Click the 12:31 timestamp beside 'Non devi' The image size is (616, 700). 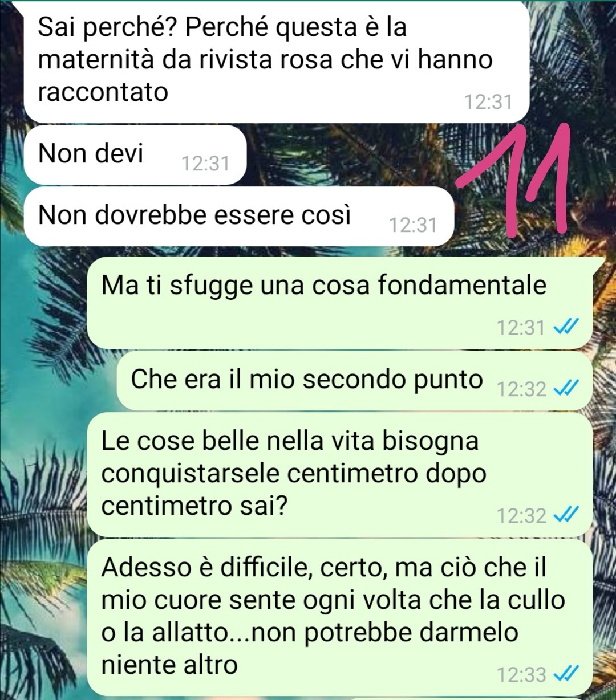point(205,164)
